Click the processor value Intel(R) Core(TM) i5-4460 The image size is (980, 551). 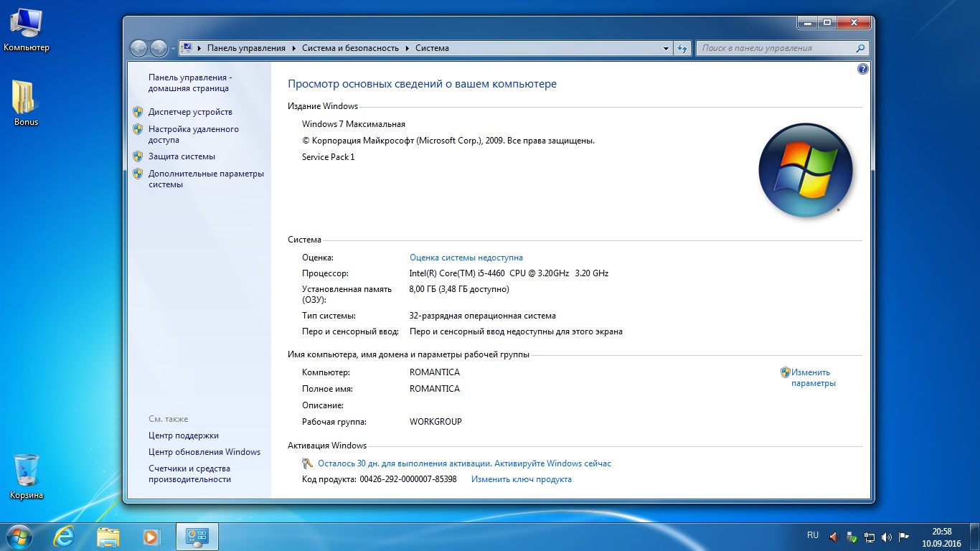pos(509,273)
